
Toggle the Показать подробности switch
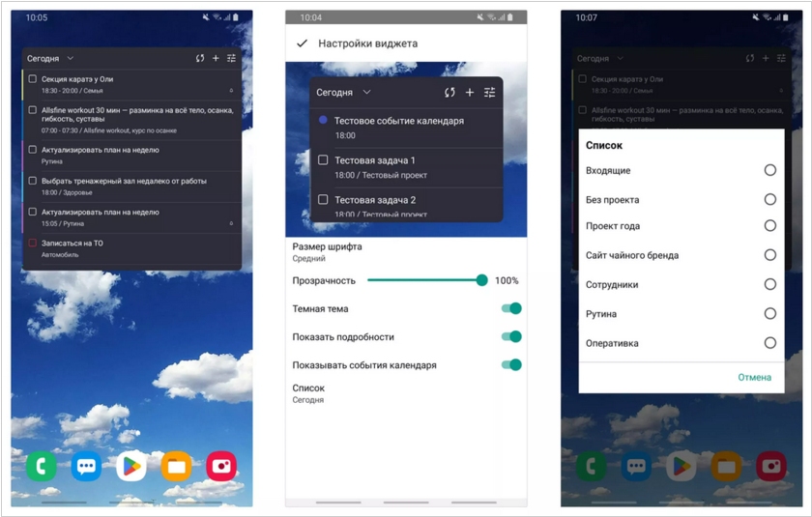click(x=510, y=336)
